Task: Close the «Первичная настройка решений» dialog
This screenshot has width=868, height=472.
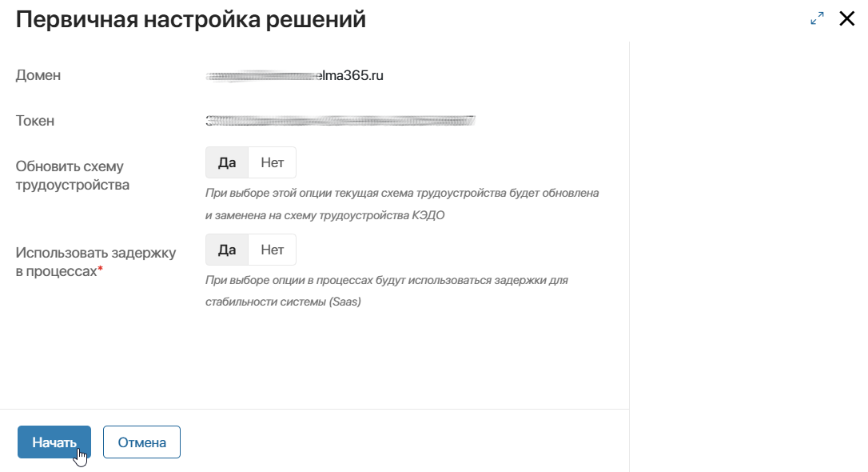Action: click(x=847, y=18)
